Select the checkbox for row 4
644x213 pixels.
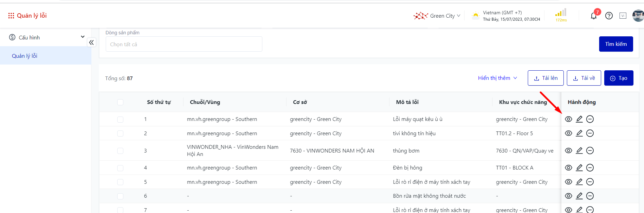pyautogui.click(x=120, y=168)
